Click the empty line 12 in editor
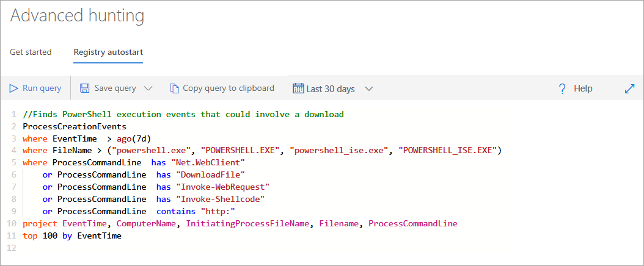Screen dimensions: 644x266 pos(329,248)
